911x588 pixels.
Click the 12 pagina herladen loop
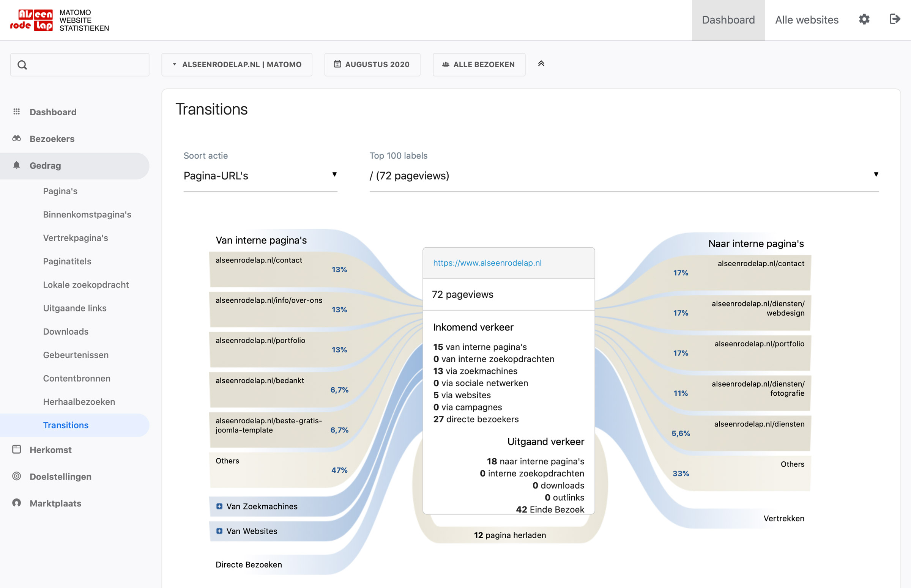pyautogui.click(x=509, y=535)
